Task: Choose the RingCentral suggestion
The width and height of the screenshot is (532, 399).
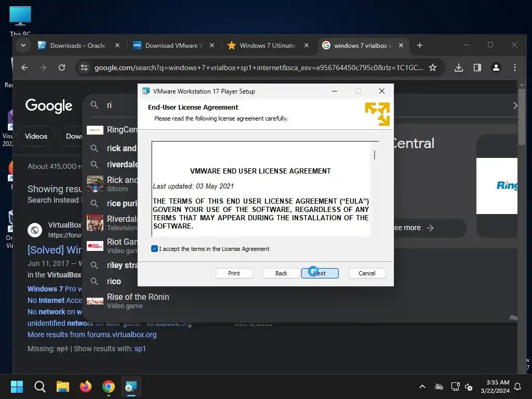Action: point(112,129)
